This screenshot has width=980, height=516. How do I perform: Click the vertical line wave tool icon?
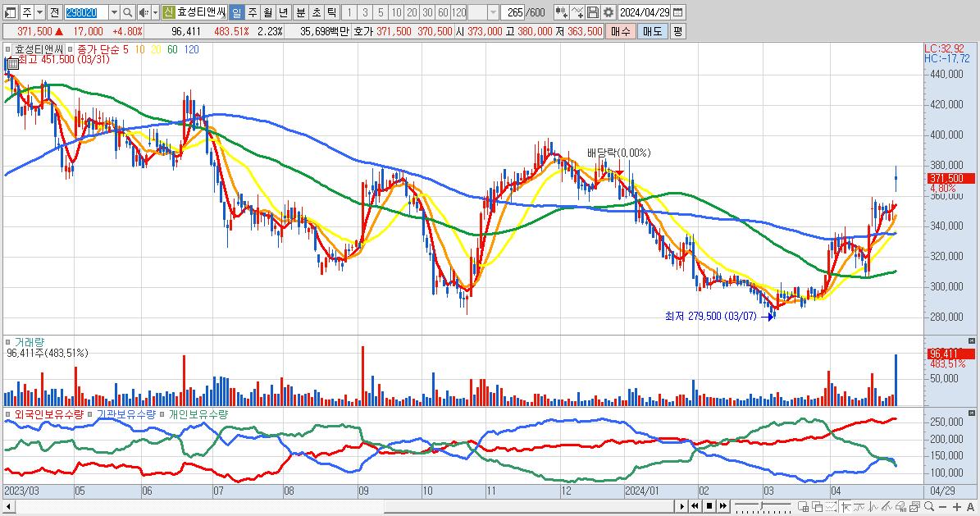pos(873,506)
